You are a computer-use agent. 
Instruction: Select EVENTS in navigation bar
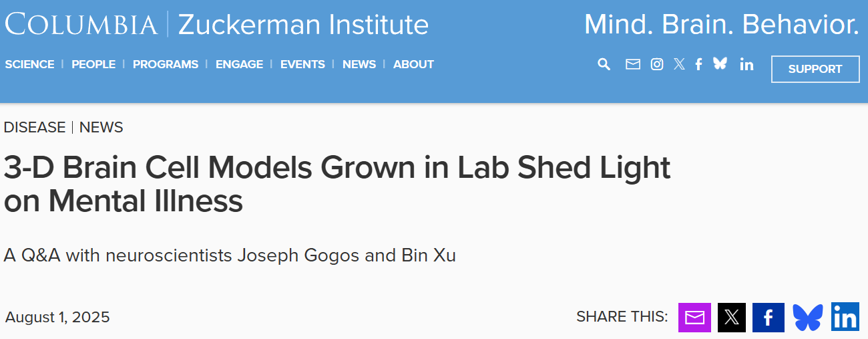(x=302, y=64)
